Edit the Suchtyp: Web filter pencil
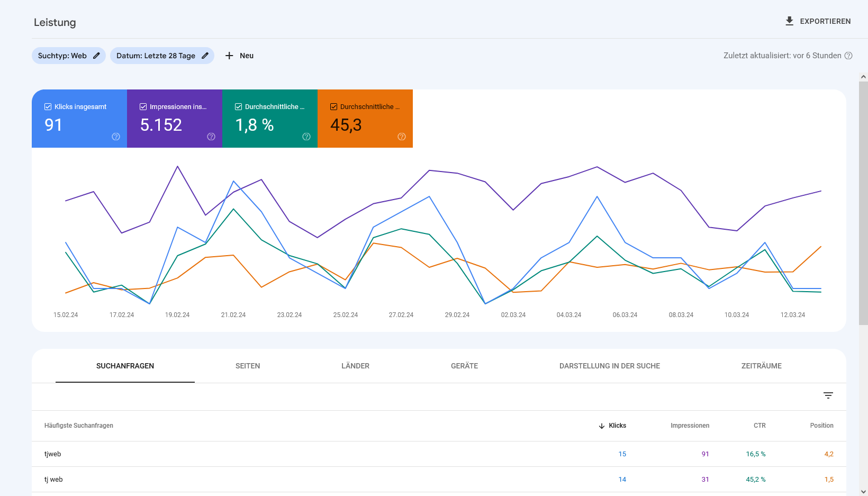The image size is (868, 496). pyautogui.click(x=96, y=56)
